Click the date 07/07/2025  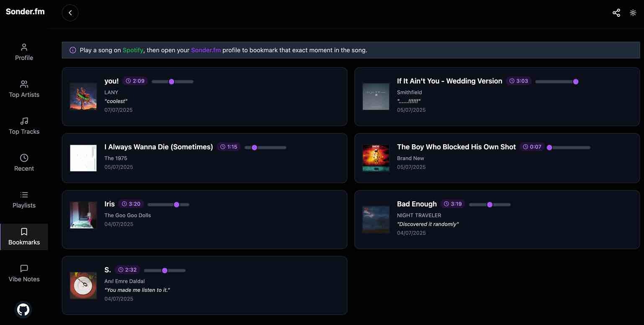click(x=118, y=110)
